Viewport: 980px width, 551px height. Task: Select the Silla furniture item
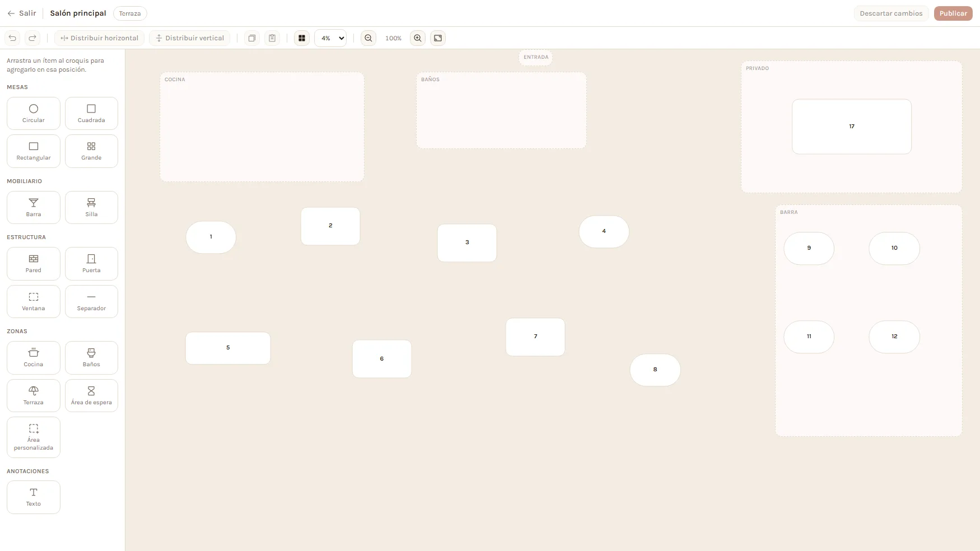pyautogui.click(x=91, y=207)
